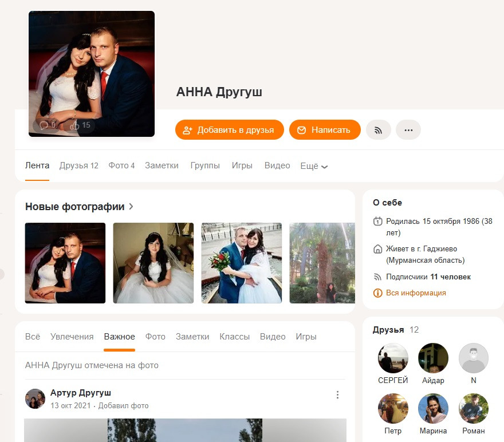The width and height of the screenshot is (504, 442).
Task: Select the Фото feed filter
Action: [x=155, y=337]
